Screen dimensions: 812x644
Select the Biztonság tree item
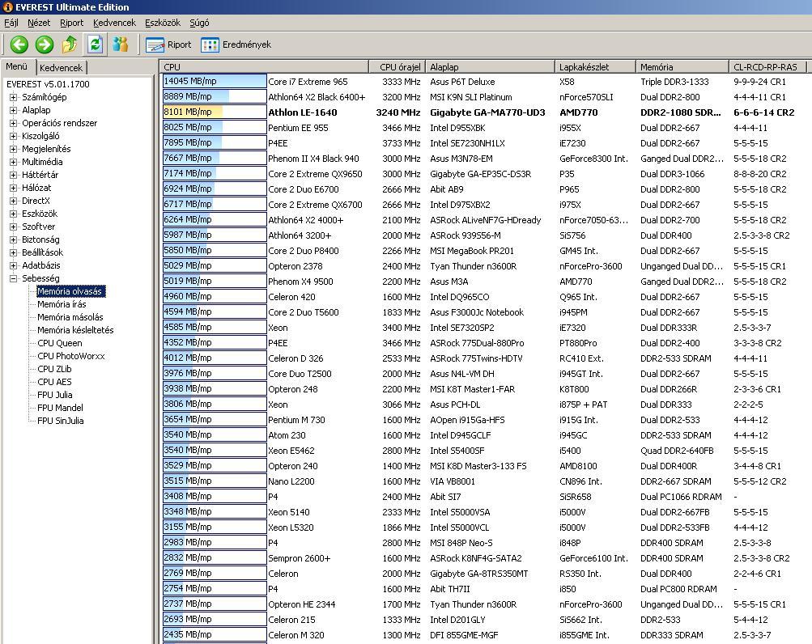40,239
